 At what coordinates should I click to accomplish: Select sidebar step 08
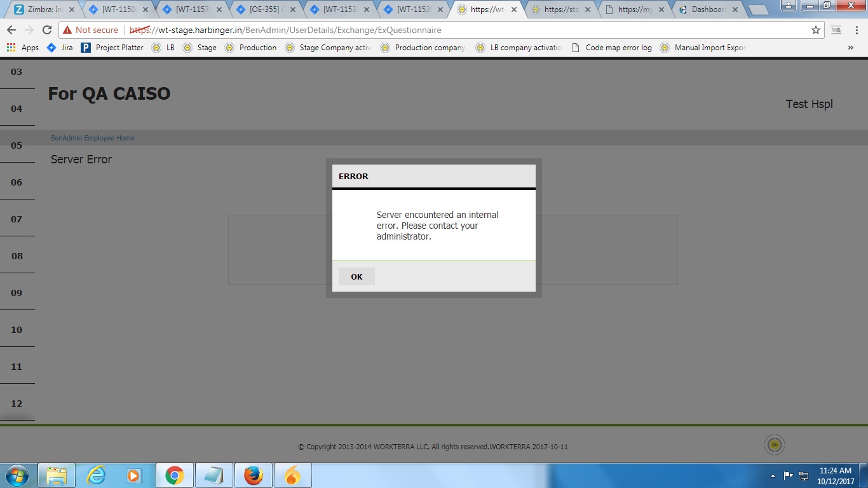[17, 256]
